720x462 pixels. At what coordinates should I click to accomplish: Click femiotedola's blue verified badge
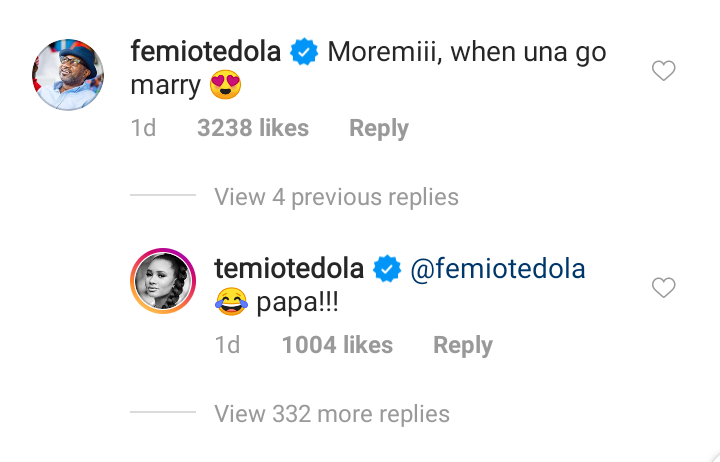click(x=303, y=54)
